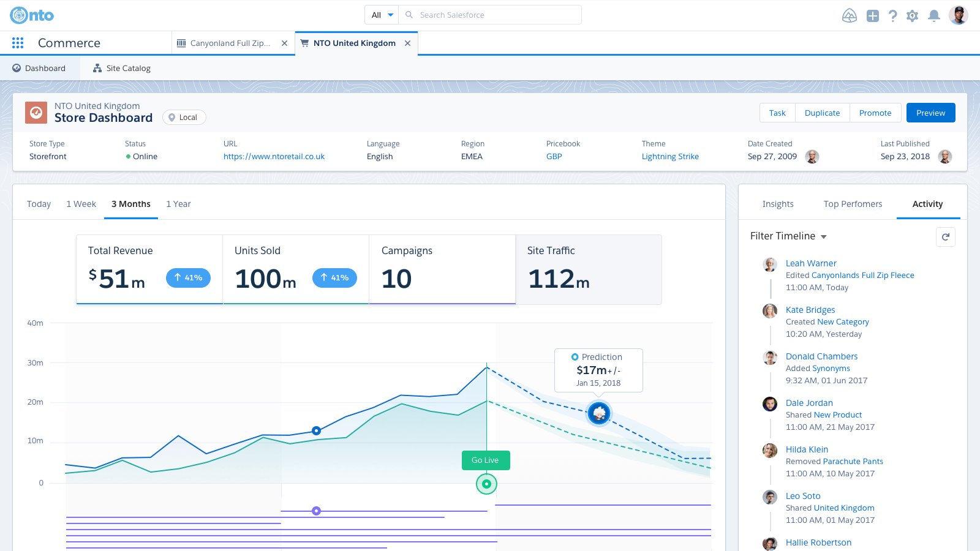
Task: Open the All search scope dropdown
Action: (x=382, y=15)
